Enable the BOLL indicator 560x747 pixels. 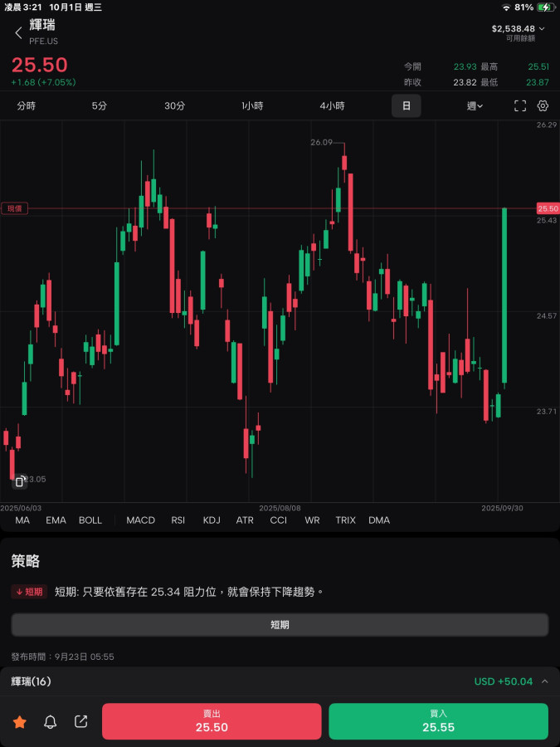tap(90, 520)
